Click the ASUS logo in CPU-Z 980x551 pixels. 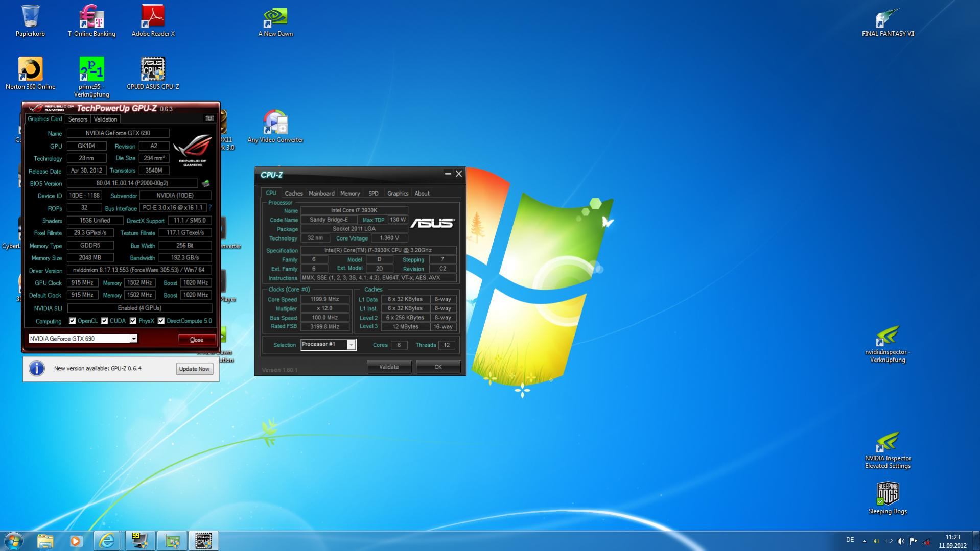coord(432,223)
